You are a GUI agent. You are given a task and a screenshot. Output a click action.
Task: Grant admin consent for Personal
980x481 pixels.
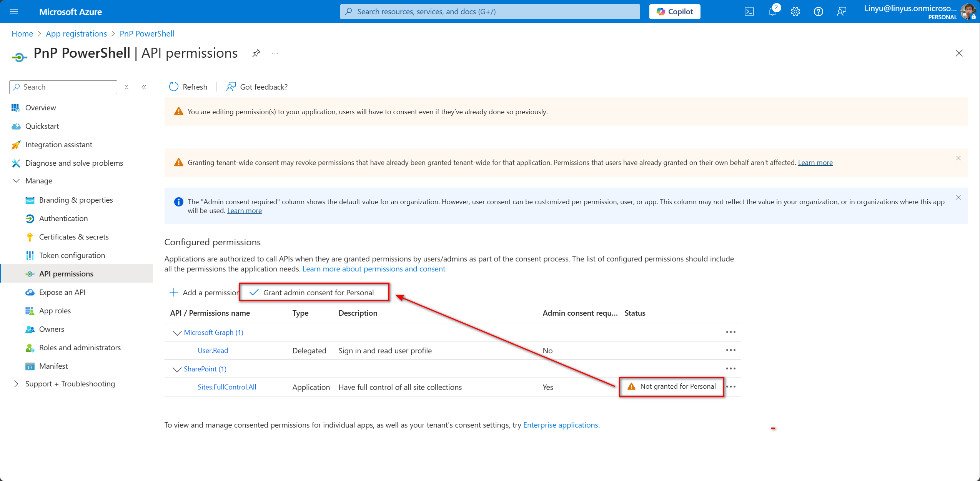point(314,292)
